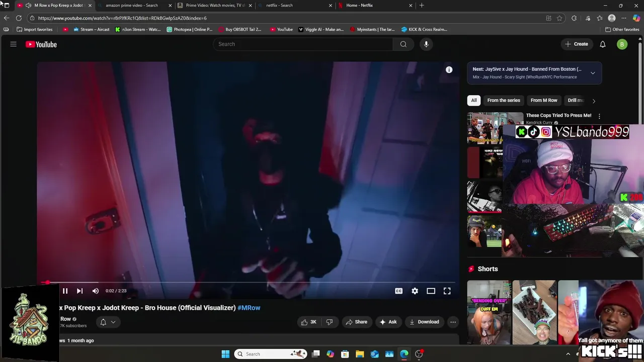Skip to next video in player
The image size is (644, 362).
[x=79, y=291]
